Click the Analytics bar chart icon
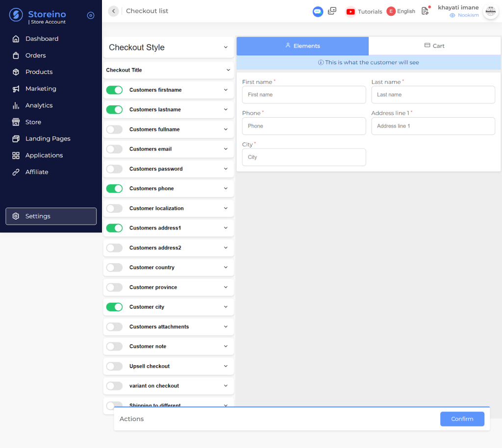 pos(16,105)
